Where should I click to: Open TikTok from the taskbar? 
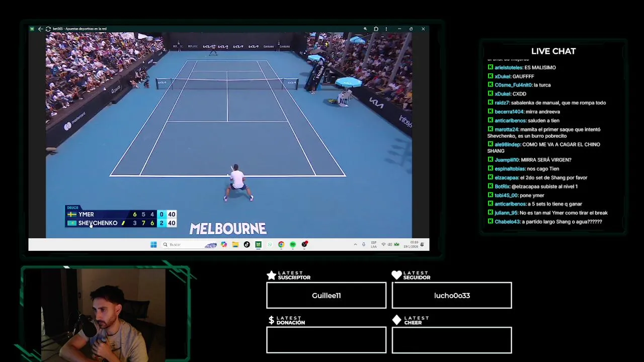tap(247, 244)
